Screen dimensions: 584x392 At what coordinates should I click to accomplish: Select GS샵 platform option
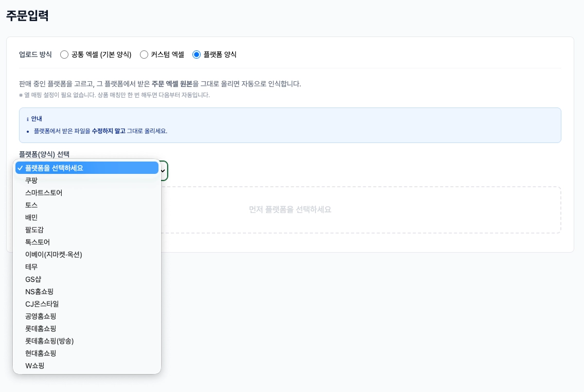(x=87, y=279)
